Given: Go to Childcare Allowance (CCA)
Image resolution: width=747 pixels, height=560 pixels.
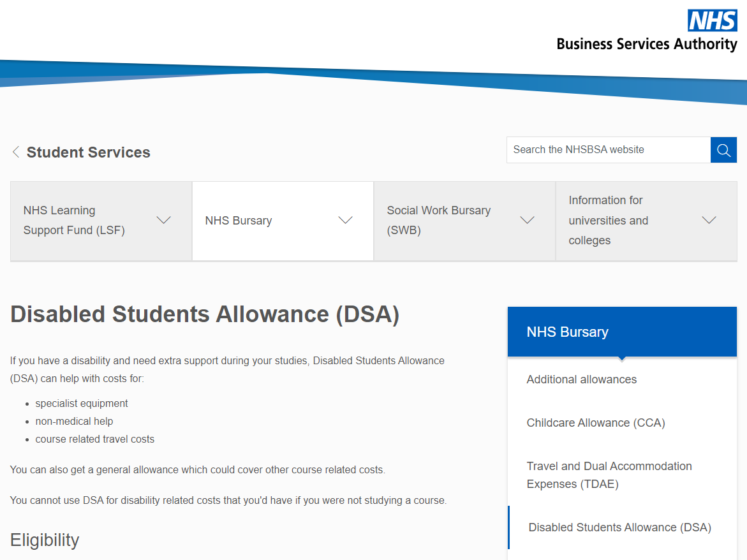Looking at the screenshot, I should pyautogui.click(x=596, y=422).
